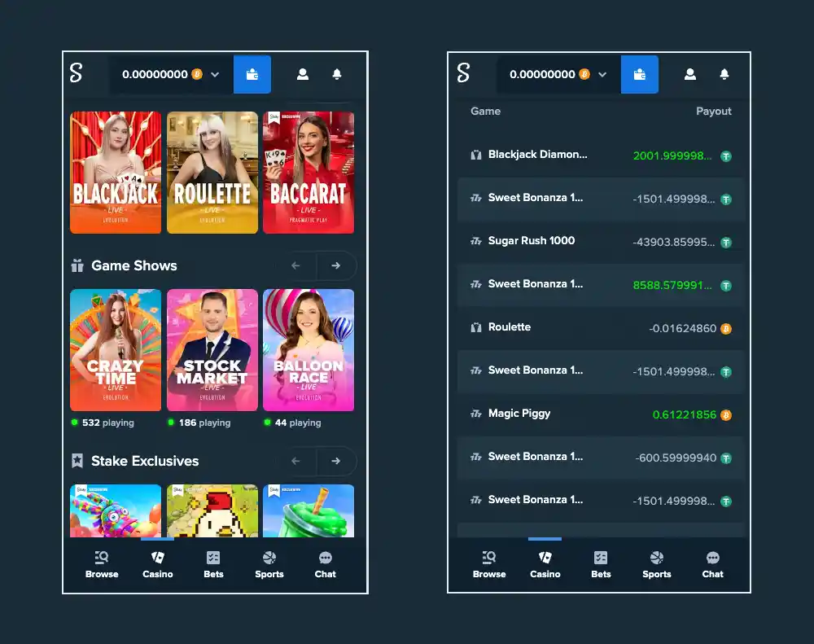Open Crazy Time game show thumbnail
The image size is (814, 644).
tap(116, 350)
